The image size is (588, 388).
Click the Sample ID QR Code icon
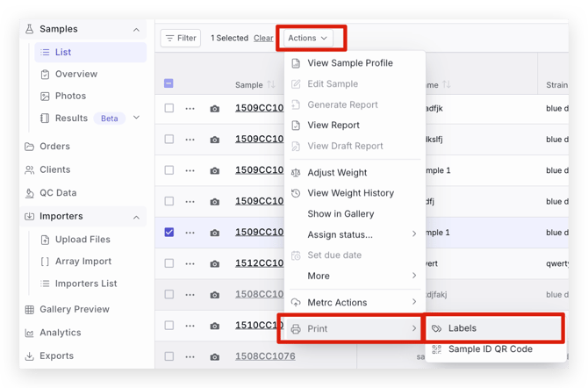click(436, 349)
